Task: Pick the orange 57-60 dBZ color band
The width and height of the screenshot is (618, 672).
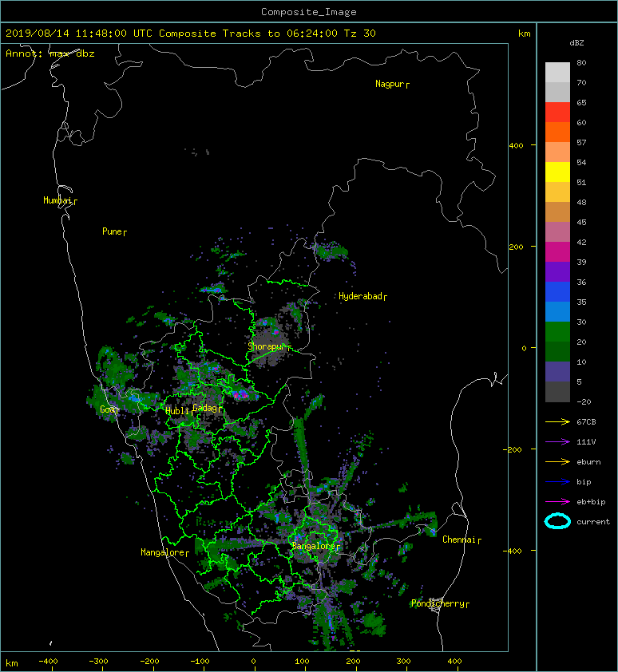Action: tap(557, 132)
